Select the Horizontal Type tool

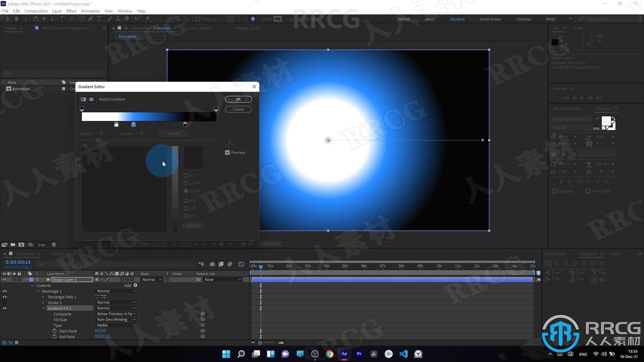click(99, 19)
